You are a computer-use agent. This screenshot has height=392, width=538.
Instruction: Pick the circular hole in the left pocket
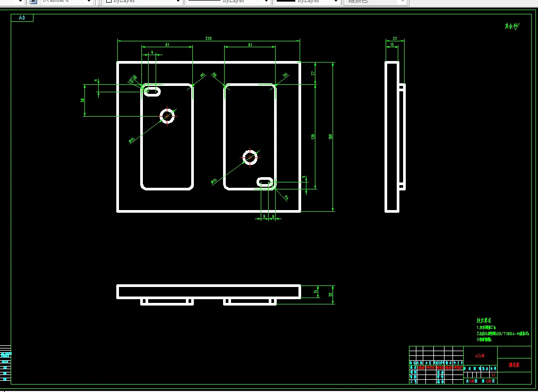point(167,116)
